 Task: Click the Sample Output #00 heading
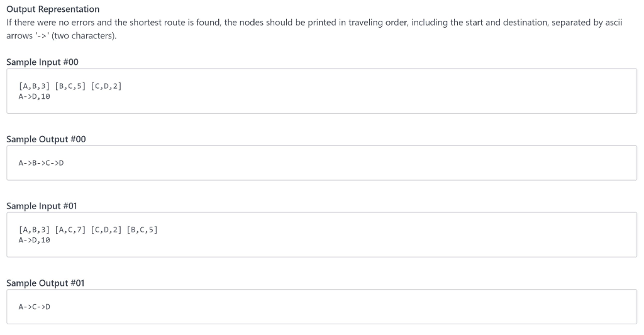point(46,139)
